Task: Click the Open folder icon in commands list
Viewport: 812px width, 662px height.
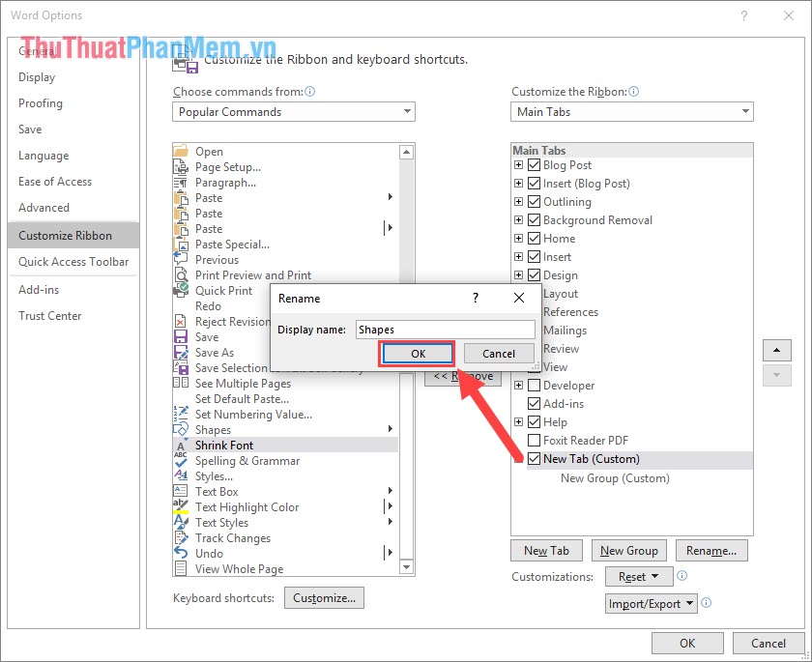Action: [x=181, y=152]
